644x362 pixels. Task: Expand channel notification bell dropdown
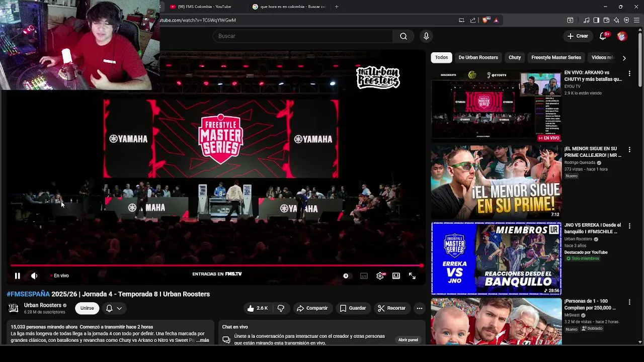(114, 308)
